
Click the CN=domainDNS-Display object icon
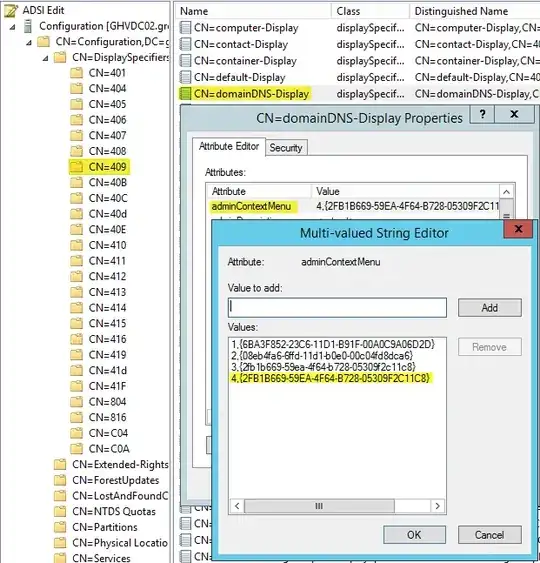(x=185, y=94)
